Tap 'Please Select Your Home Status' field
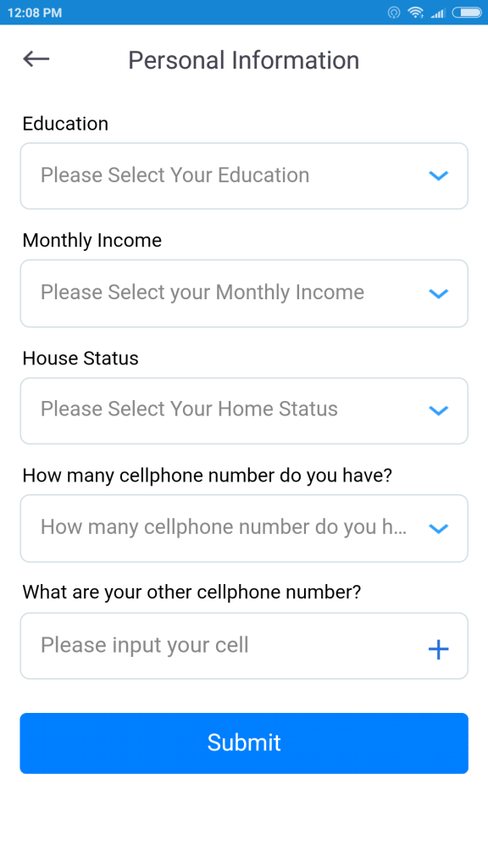The image size is (488, 868). (244, 411)
